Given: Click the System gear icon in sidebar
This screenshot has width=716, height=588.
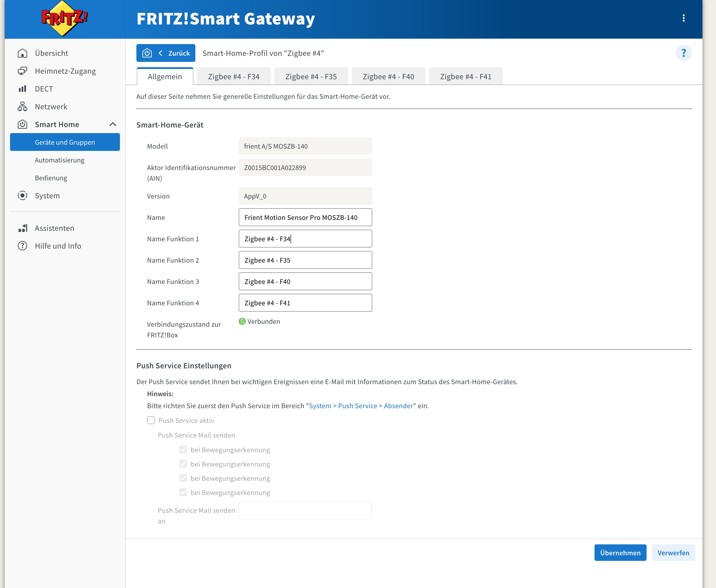Looking at the screenshot, I should point(22,196).
